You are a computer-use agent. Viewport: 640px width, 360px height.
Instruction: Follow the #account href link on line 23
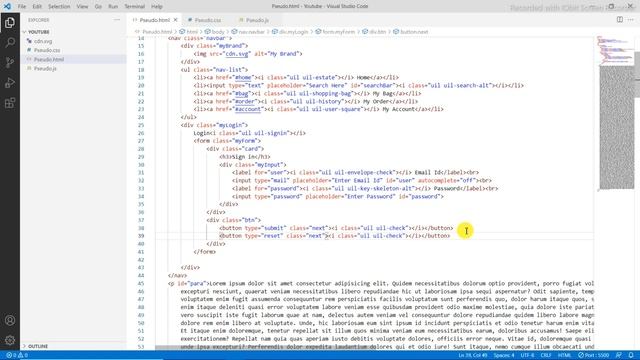[248, 109]
